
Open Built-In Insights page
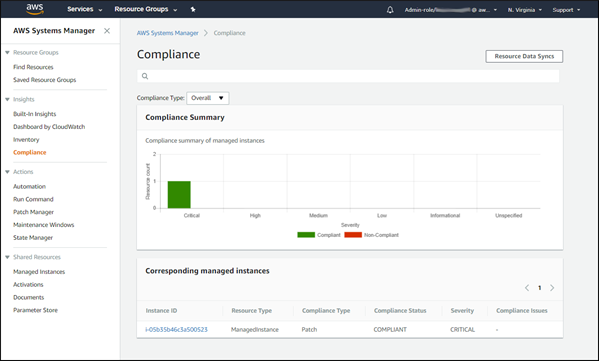(x=34, y=114)
